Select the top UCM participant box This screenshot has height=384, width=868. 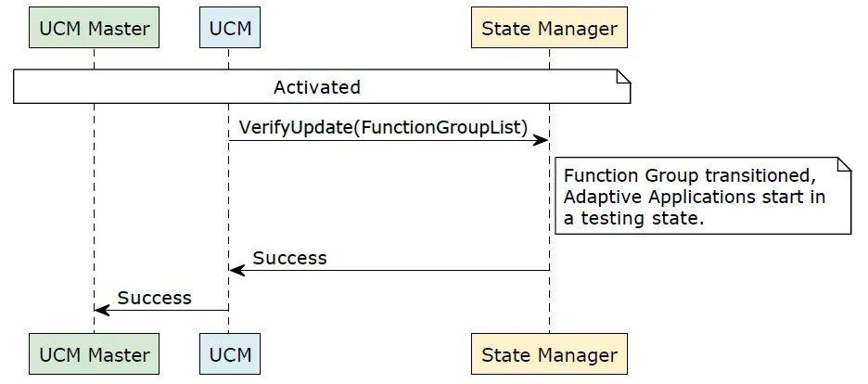click(x=230, y=28)
